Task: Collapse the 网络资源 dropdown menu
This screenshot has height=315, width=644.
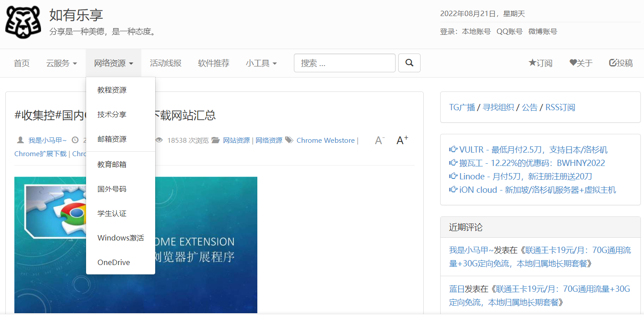Action: click(x=113, y=63)
